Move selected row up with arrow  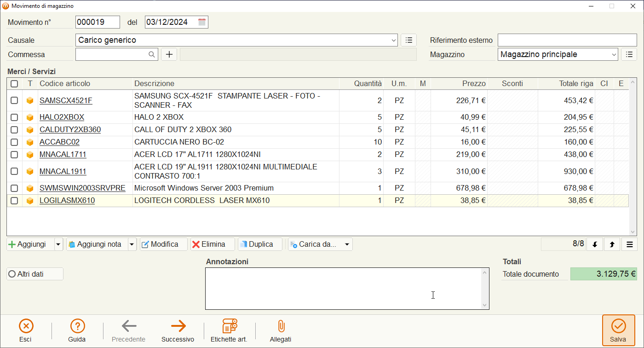[612, 244]
